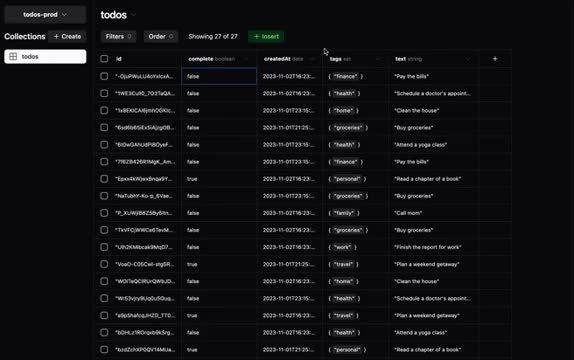Click the false value in the "Uih2KM" row
Viewport: 574px width, 360px height.
point(193,247)
